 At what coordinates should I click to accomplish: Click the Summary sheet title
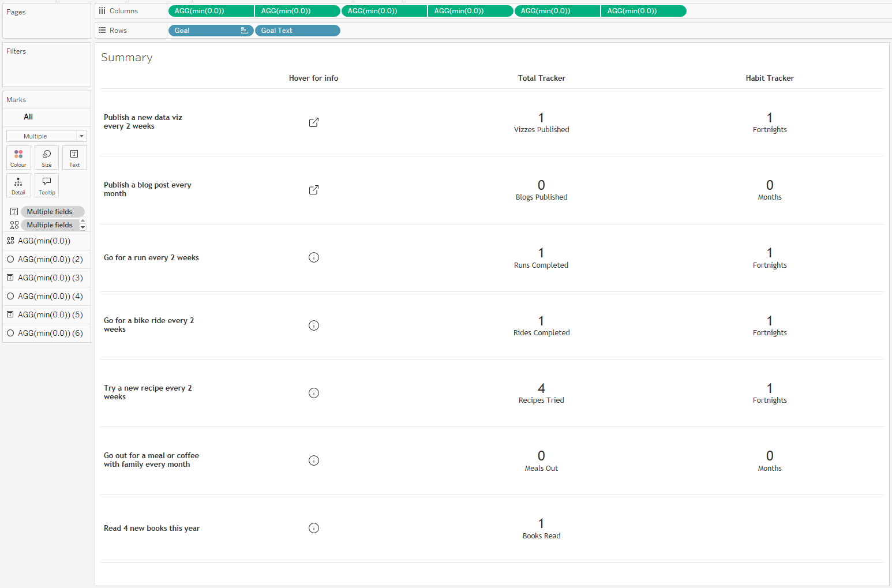click(127, 57)
